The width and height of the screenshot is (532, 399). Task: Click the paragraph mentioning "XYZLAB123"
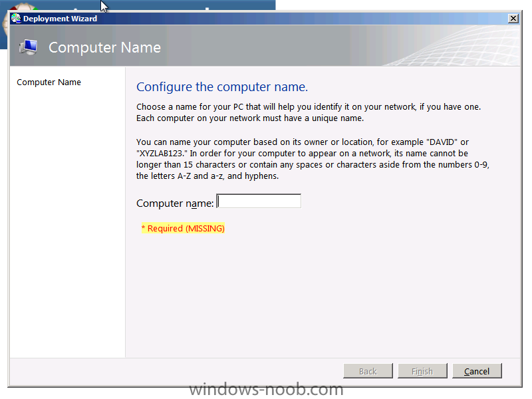(x=313, y=159)
